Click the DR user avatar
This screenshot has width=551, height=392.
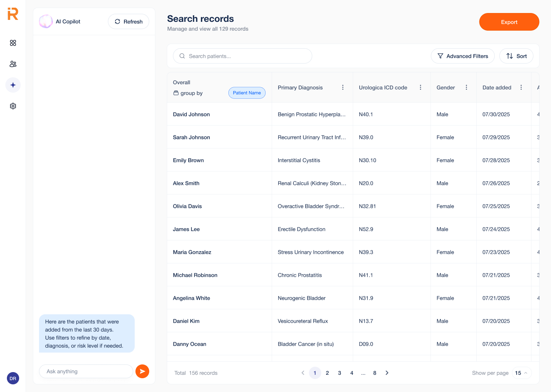click(x=13, y=379)
